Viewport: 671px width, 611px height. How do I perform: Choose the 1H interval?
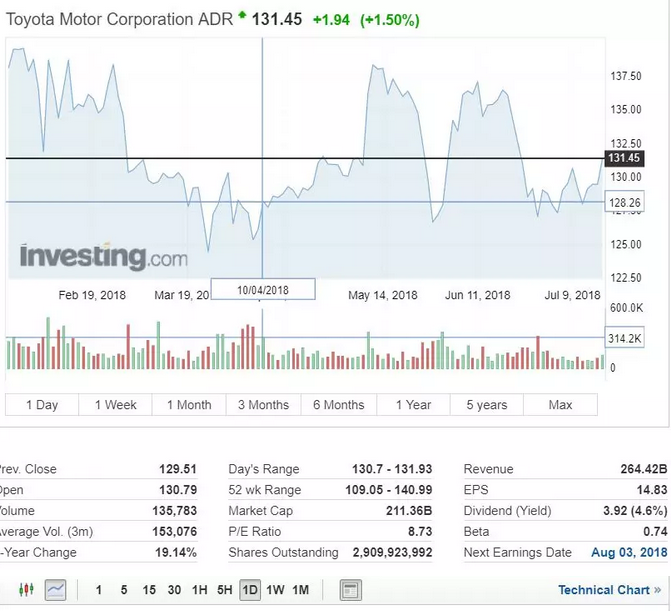(x=199, y=590)
